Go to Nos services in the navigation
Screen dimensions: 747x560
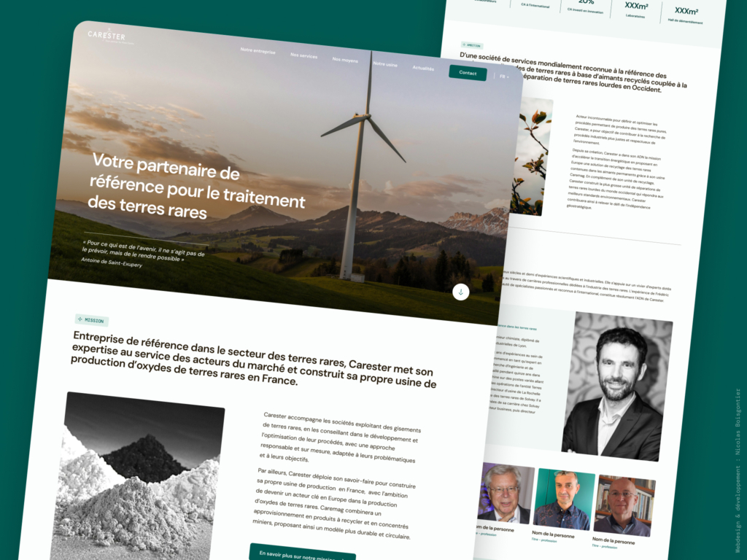(x=304, y=55)
